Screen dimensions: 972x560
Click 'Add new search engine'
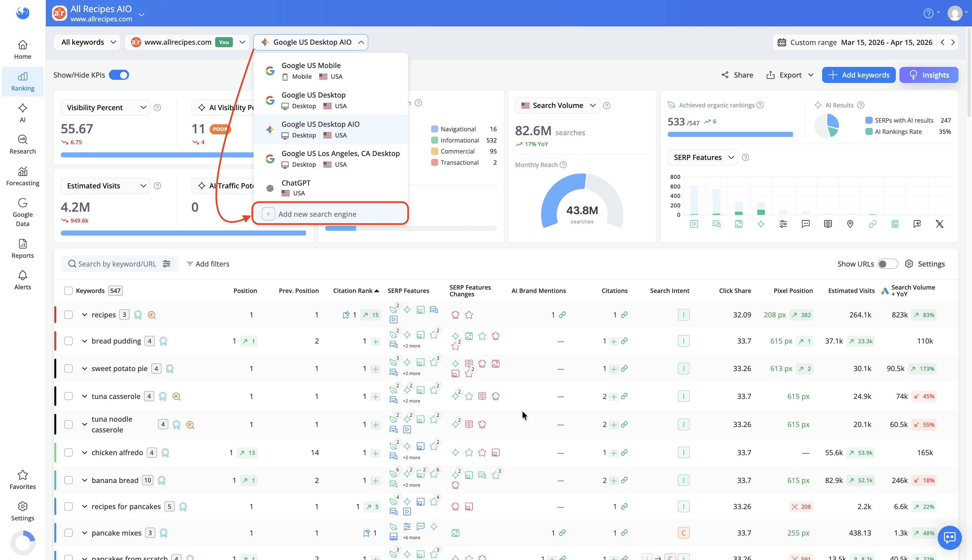[x=318, y=214]
